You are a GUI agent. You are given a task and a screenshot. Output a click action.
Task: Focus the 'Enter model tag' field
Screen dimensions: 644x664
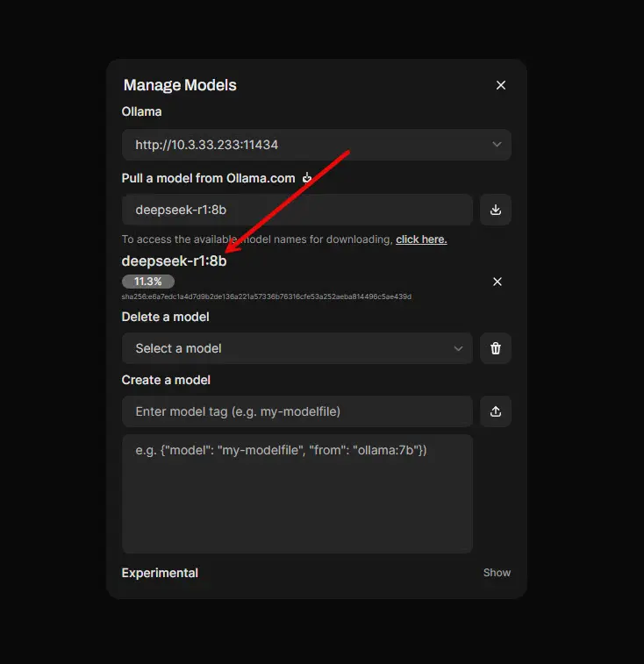pos(297,411)
